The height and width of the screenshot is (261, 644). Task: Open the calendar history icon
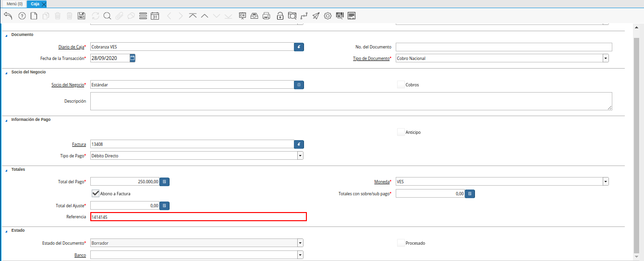pos(155,16)
